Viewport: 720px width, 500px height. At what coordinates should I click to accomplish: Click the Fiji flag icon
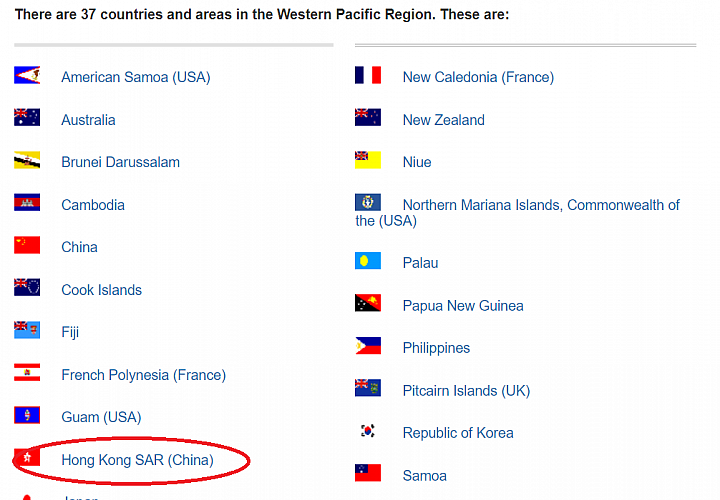[x=27, y=330]
